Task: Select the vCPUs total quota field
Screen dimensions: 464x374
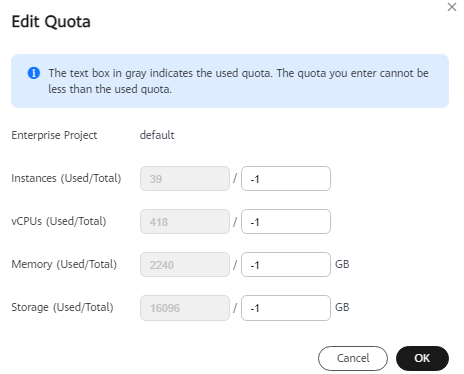Action: [286, 222]
